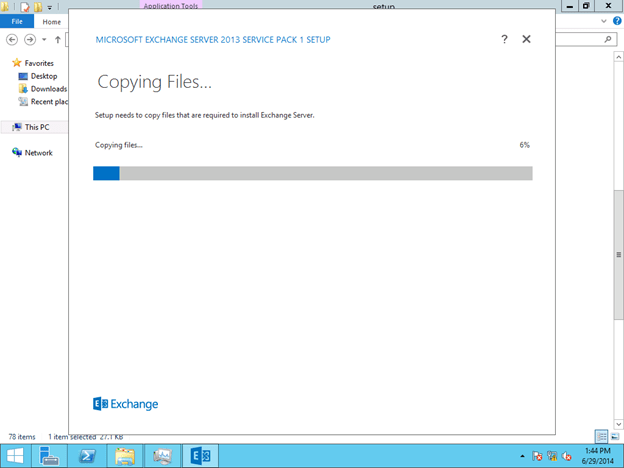This screenshot has height=468, width=624.
Task: Select the Application Tools contextual tab
Action: tap(169, 6)
